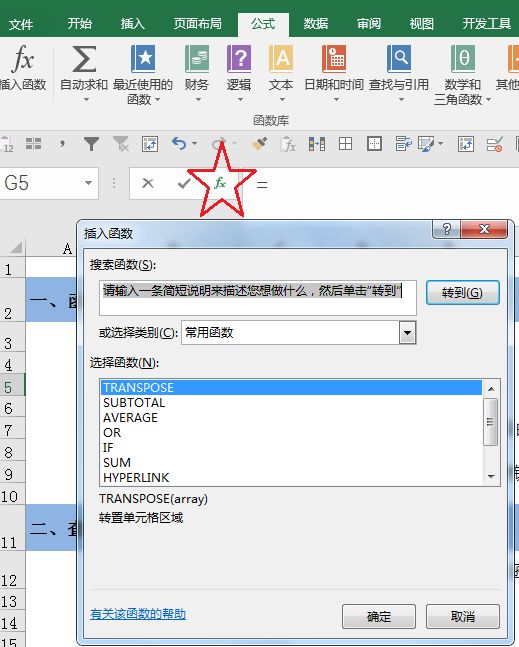Switch to the 开发工具 tab

[487, 24]
